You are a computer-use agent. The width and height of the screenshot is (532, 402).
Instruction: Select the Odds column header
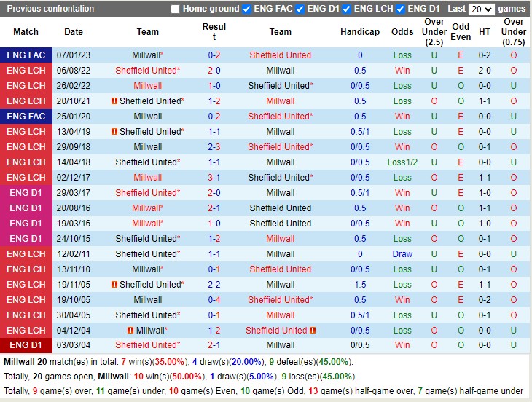coord(402,32)
